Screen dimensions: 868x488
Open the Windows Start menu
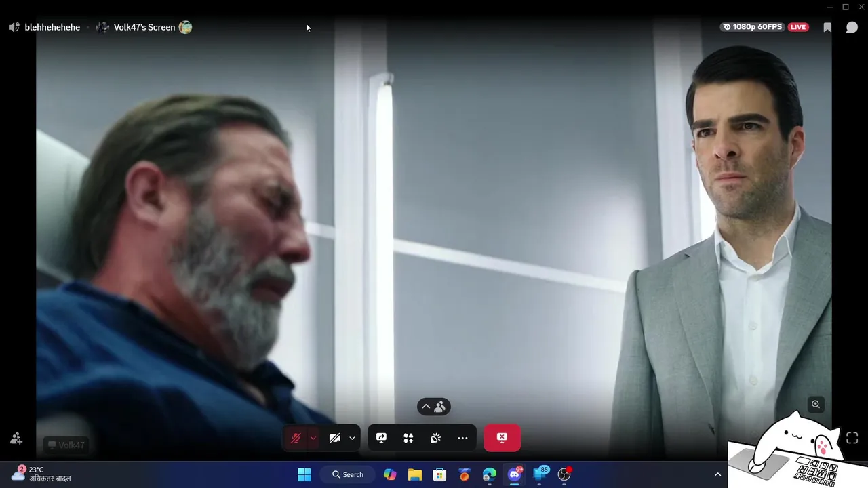pos(304,474)
